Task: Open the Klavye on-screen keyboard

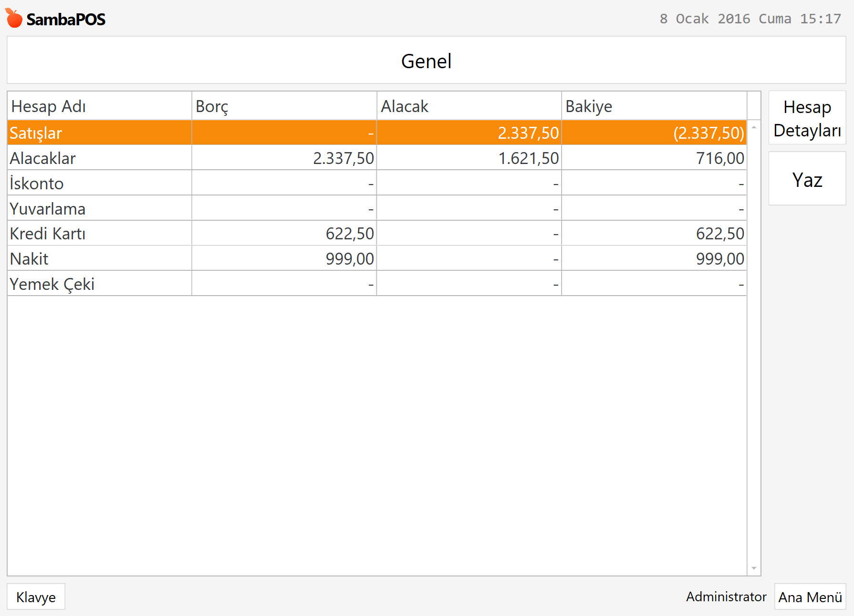Action: pos(36,596)
